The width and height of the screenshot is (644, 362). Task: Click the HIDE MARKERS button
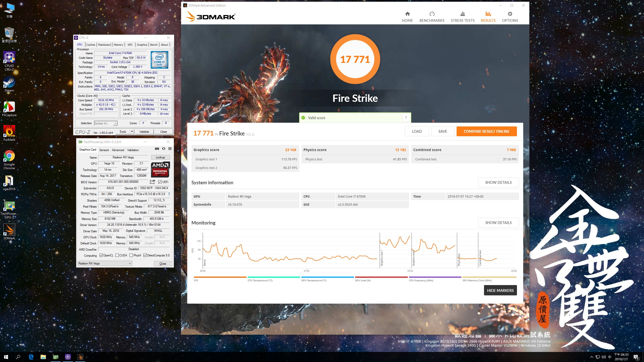(x=500, y=290)
